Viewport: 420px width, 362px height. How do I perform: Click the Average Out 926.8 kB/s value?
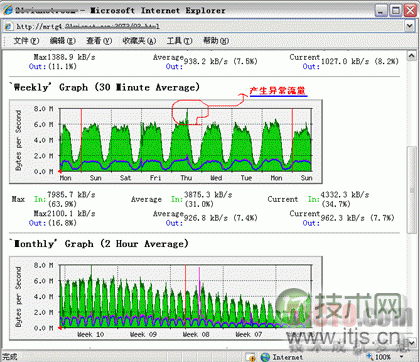pyautogui.click(x=221, y=218)
